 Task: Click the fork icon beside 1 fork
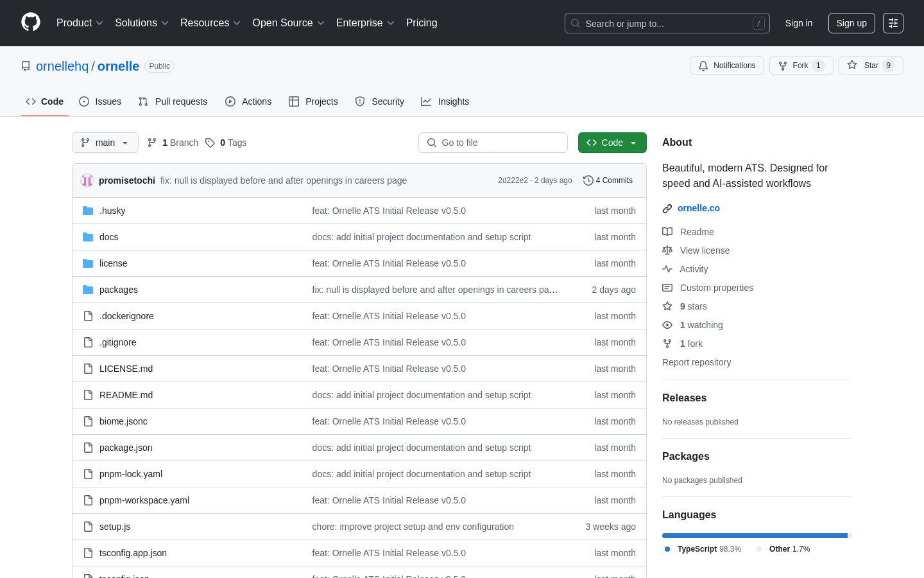(667, 344)
